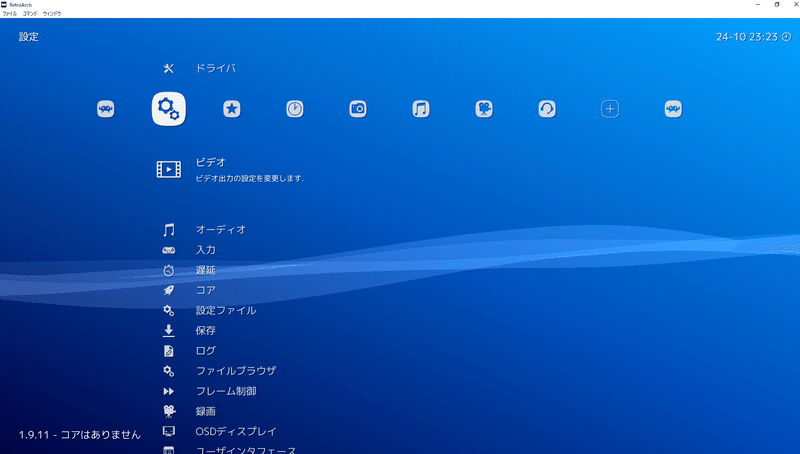
Task: Open the オーディオ settings entry
Action: (x=221, y=230)
